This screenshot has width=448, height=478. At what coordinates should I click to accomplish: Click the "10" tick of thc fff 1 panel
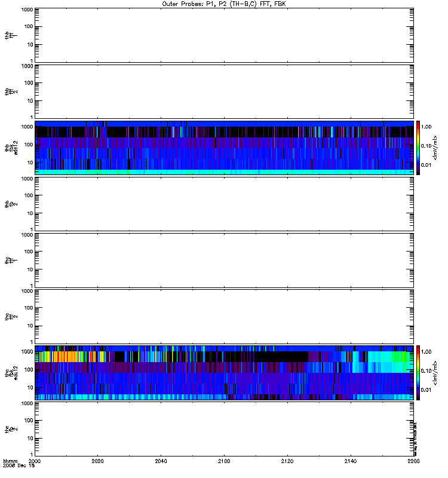[30, 270]
